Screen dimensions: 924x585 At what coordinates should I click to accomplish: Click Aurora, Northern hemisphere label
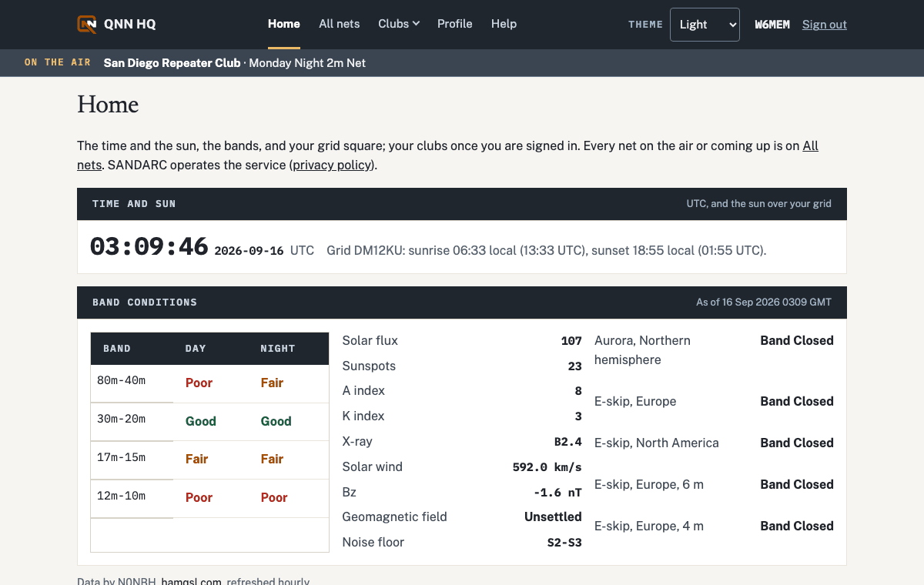(642, 350)
